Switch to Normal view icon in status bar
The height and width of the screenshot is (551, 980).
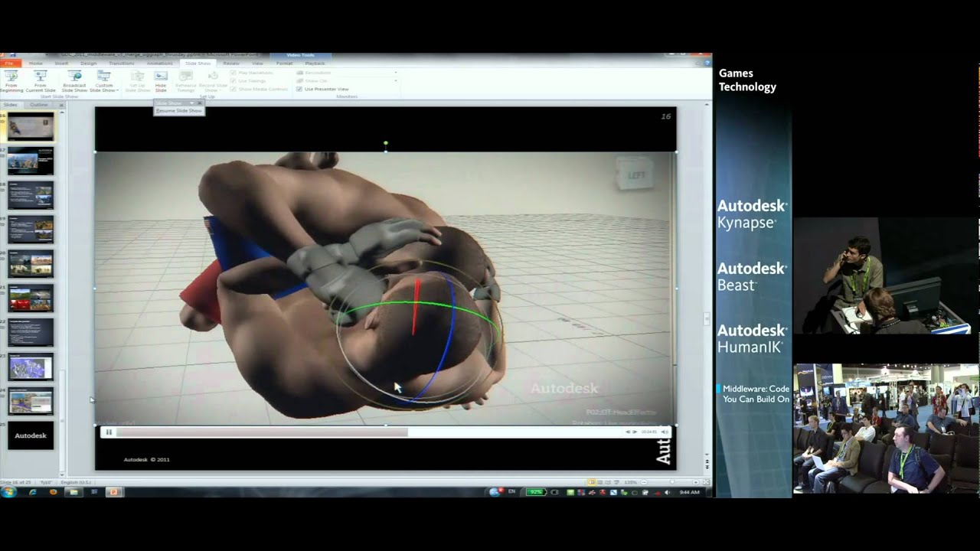(592, 482)
